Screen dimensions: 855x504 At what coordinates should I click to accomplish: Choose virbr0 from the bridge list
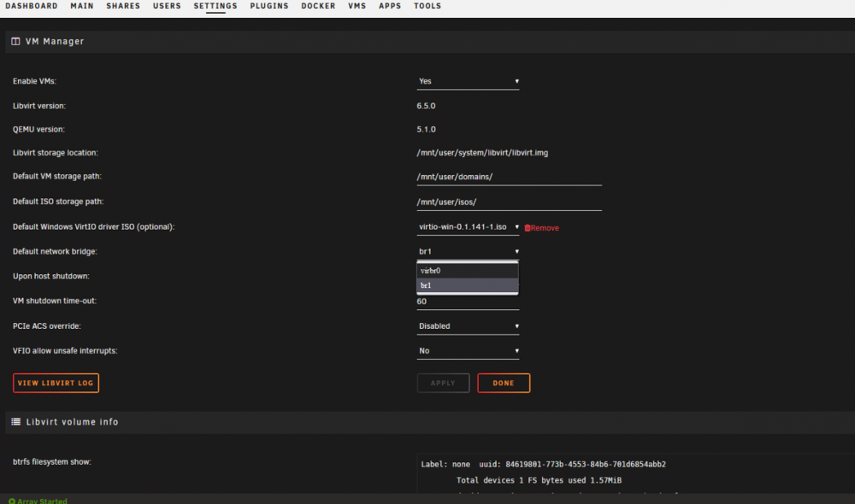tap(468, 271)
